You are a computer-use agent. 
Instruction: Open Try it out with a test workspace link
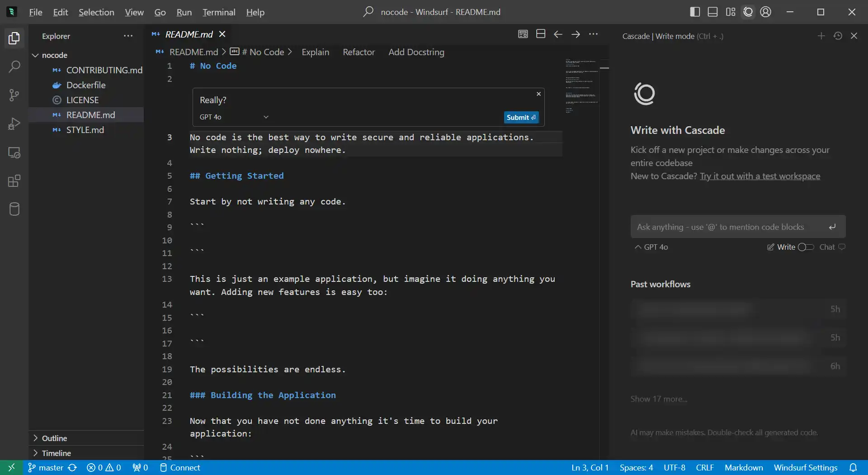pyautogui.click(x=760, y=176)
